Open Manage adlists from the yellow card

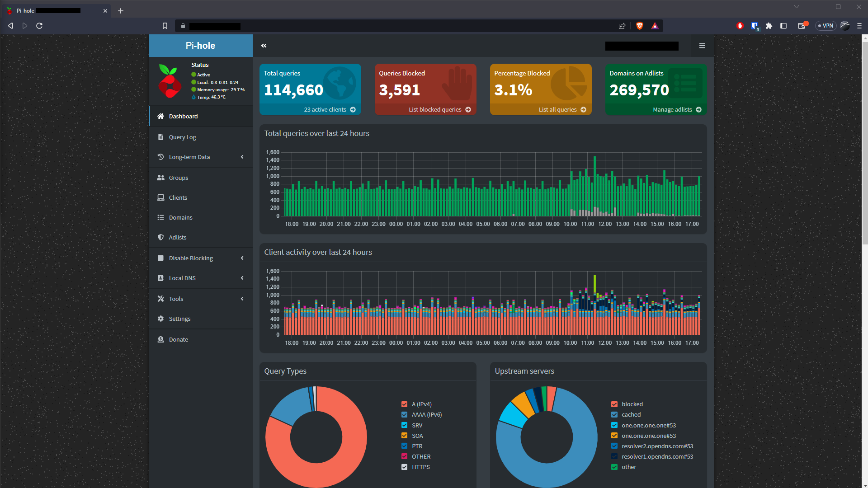(x=673, y=109)
